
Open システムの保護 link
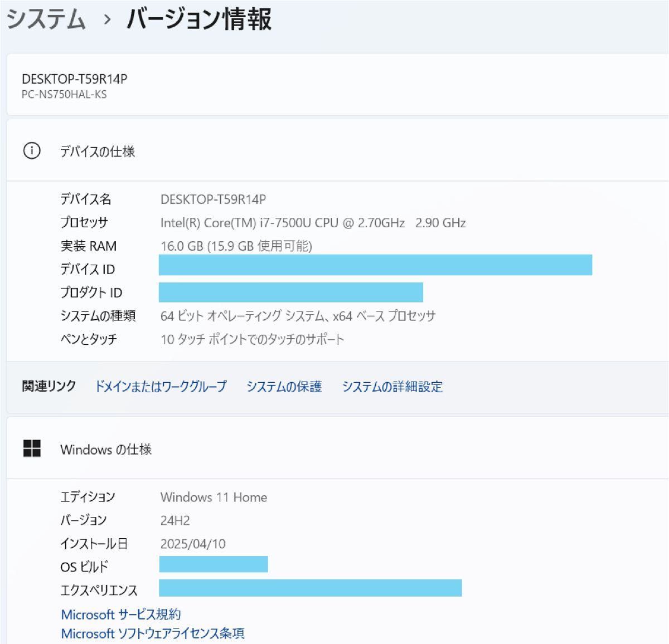click(x=284, y=387)
